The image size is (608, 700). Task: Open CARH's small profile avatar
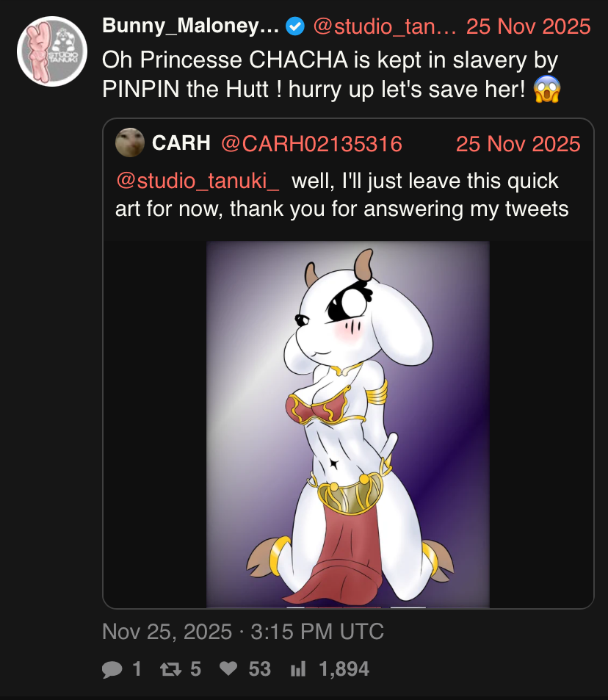[129, 142]
